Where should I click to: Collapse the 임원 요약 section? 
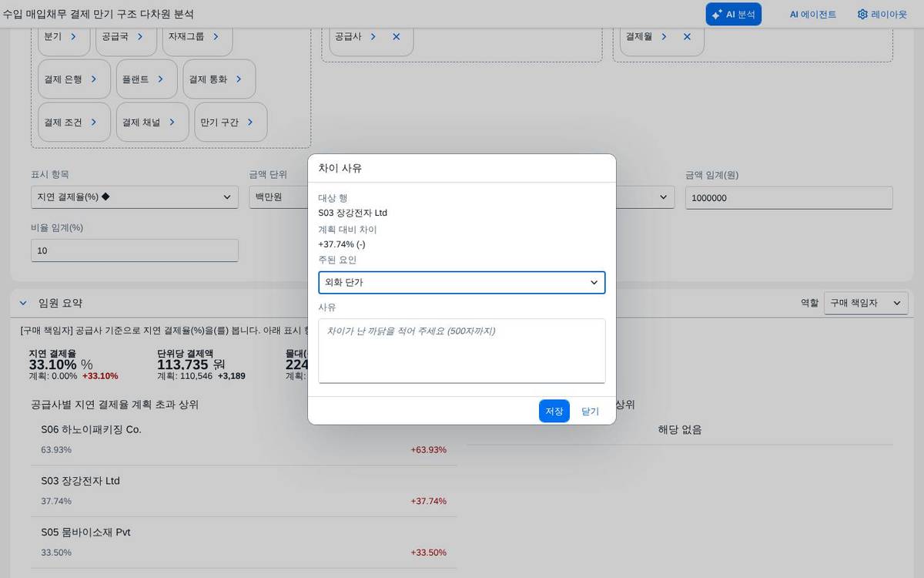[x=22, y=303]
